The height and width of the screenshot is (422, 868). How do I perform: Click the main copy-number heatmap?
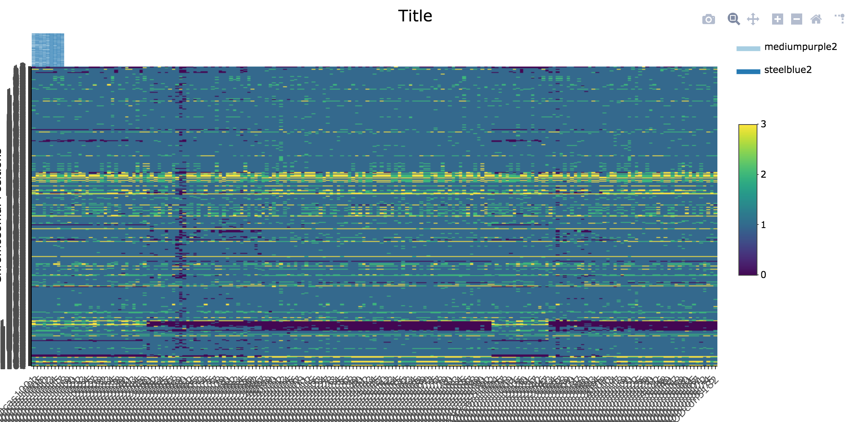[375, 216]
